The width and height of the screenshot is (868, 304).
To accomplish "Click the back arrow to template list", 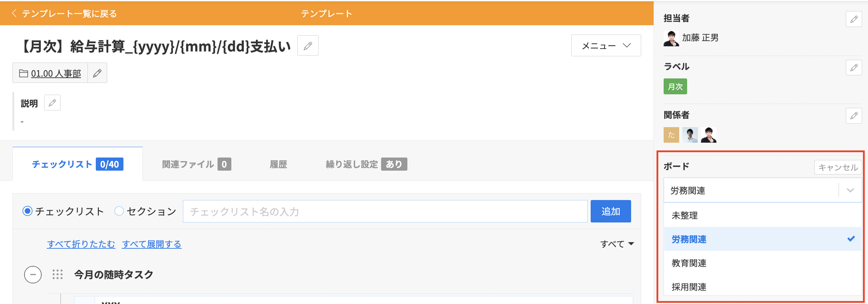I will 14,13.
